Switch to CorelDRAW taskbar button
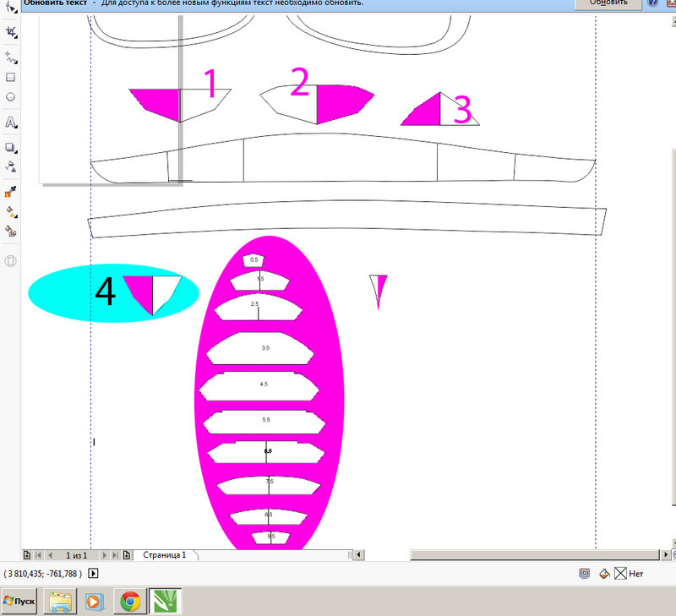Image resolution: width=676 pixels, height=616 pixels. (x=165, y=601)
